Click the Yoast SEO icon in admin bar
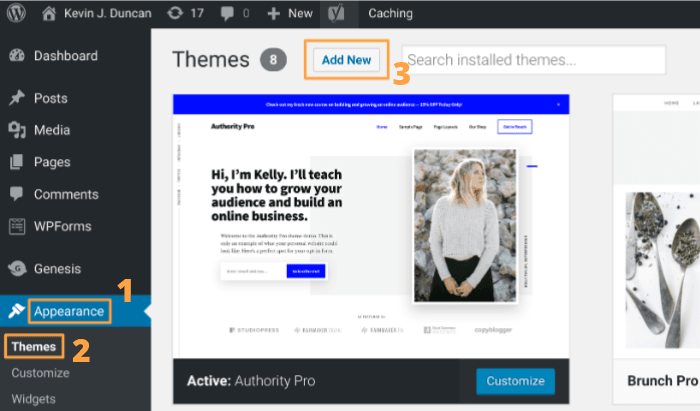Screen dimensions: 700x411 coord(337,14)
